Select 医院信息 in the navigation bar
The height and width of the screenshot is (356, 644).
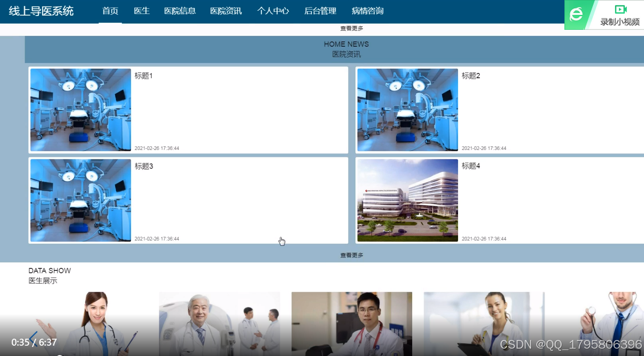click(x=180, y=11)
